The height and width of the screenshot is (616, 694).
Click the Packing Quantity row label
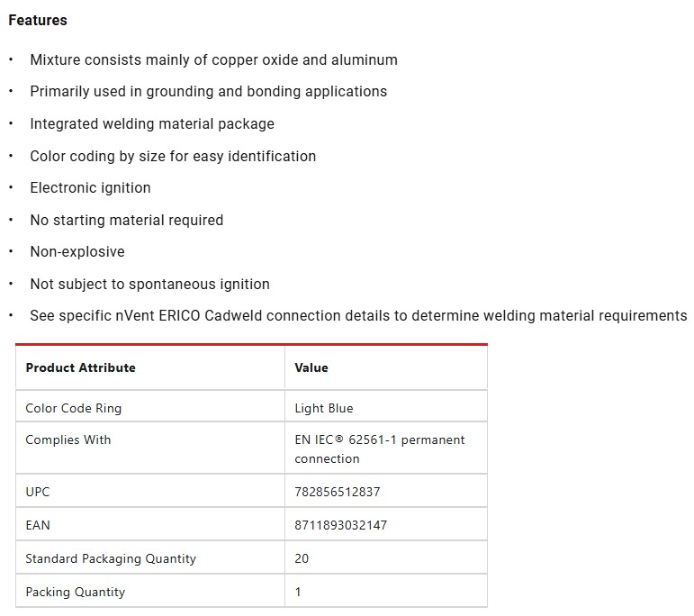coord(75,592)
